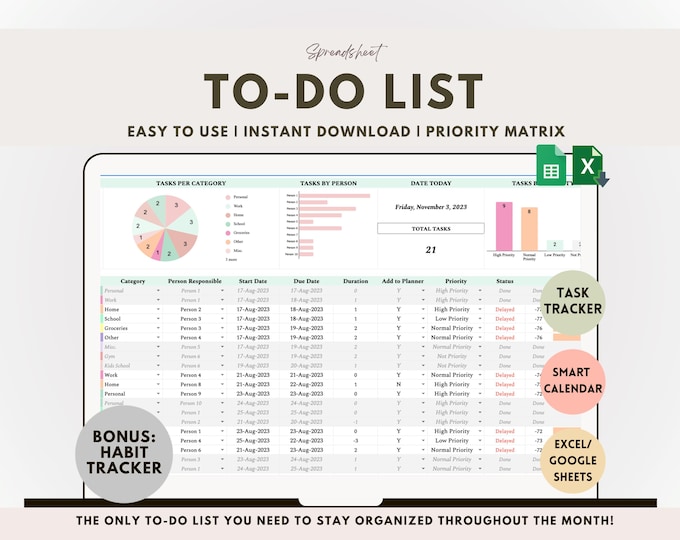Click the Person 8 cell
This screenshot has height=540, width=680.
click(x=191, y=384)
